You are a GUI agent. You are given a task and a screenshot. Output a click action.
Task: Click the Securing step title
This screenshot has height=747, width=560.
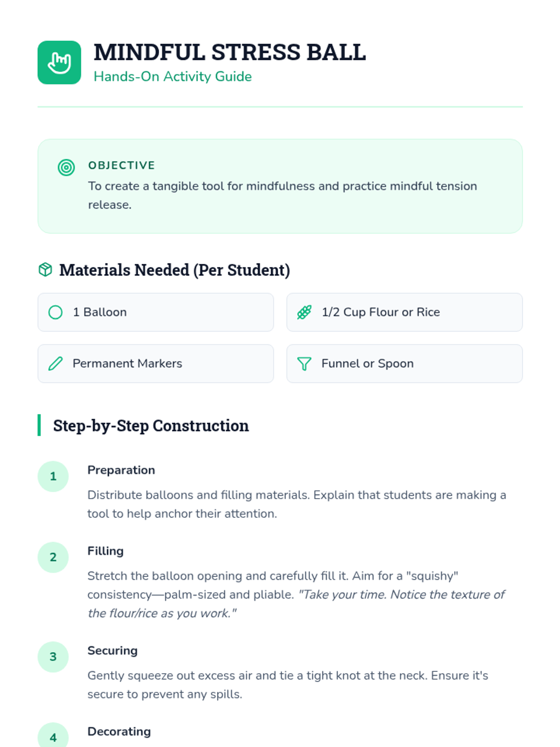click(112, 651)
